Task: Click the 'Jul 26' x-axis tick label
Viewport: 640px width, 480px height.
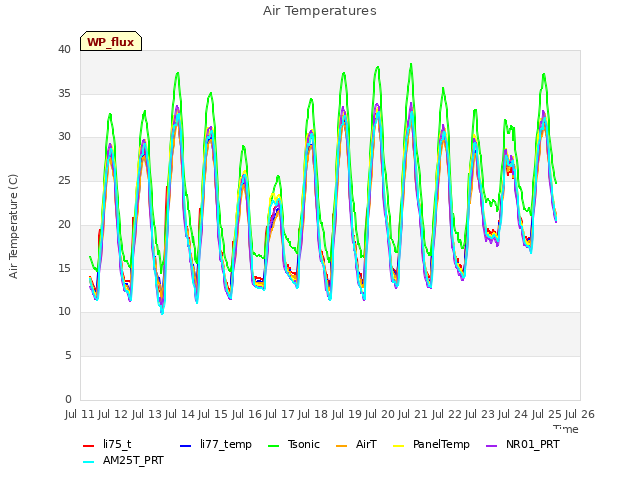Action: (x=580, y=414)
